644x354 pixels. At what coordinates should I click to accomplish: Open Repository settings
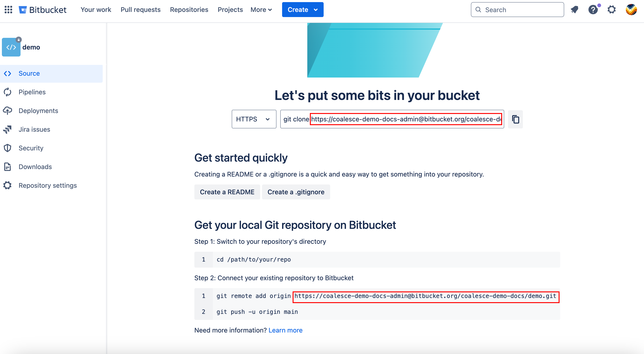click(48, 185)
